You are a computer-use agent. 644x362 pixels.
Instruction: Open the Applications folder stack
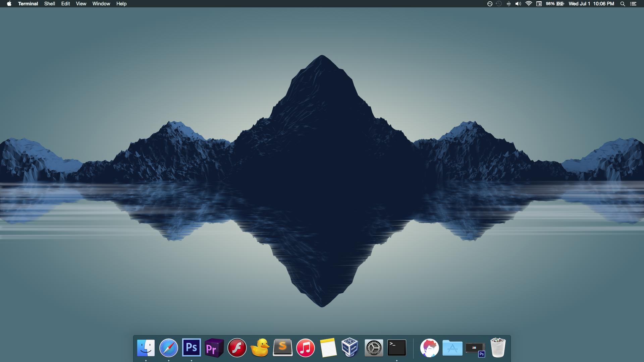coord(452,348)
